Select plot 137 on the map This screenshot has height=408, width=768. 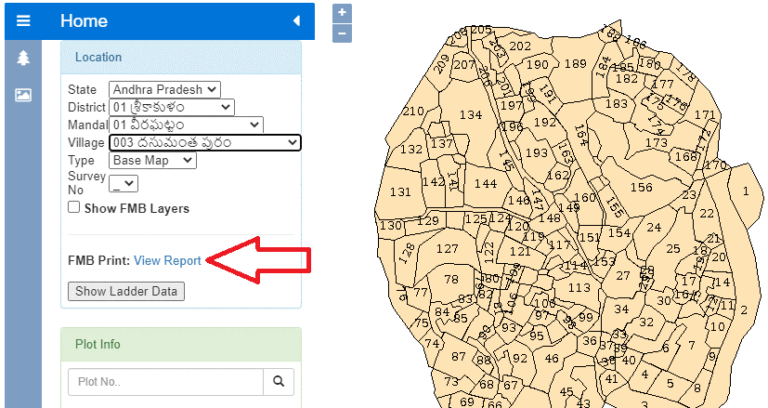point(441,144)
